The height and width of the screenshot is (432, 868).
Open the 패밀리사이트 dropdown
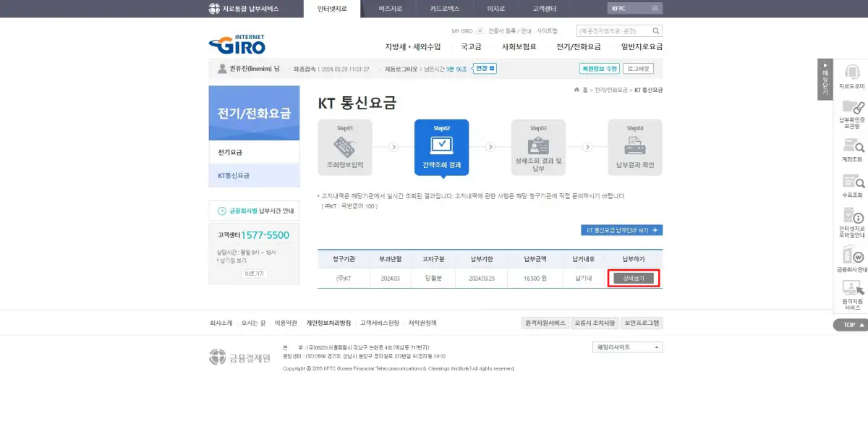point(626,347)
